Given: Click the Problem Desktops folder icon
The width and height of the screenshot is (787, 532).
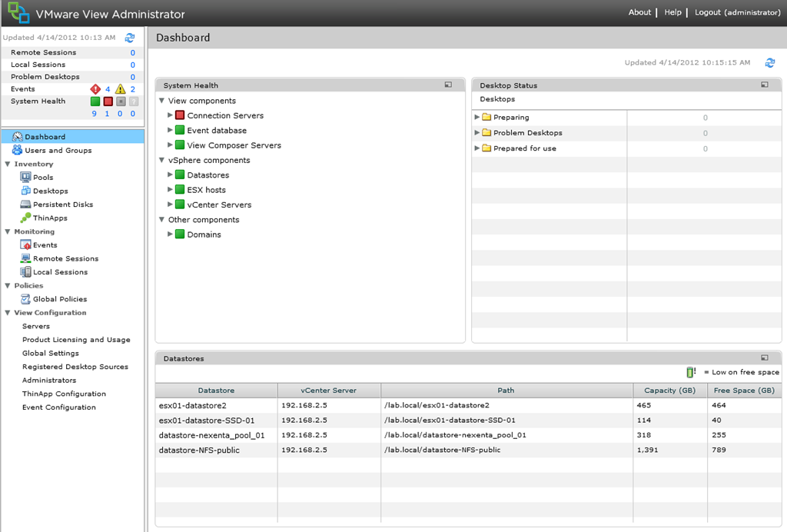Looking at the screenshot, I should click(x=486, y=132).
